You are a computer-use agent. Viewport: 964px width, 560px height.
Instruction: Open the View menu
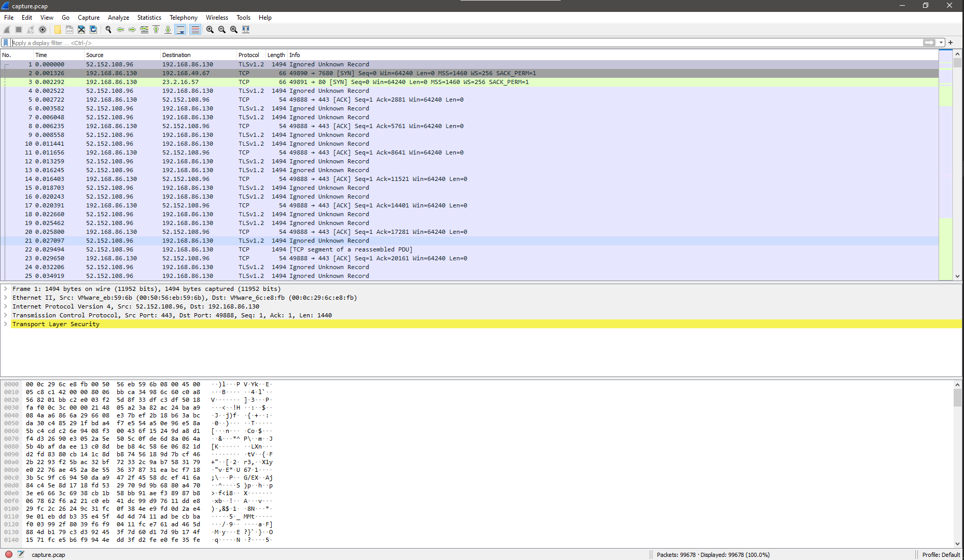click(47, 17)
